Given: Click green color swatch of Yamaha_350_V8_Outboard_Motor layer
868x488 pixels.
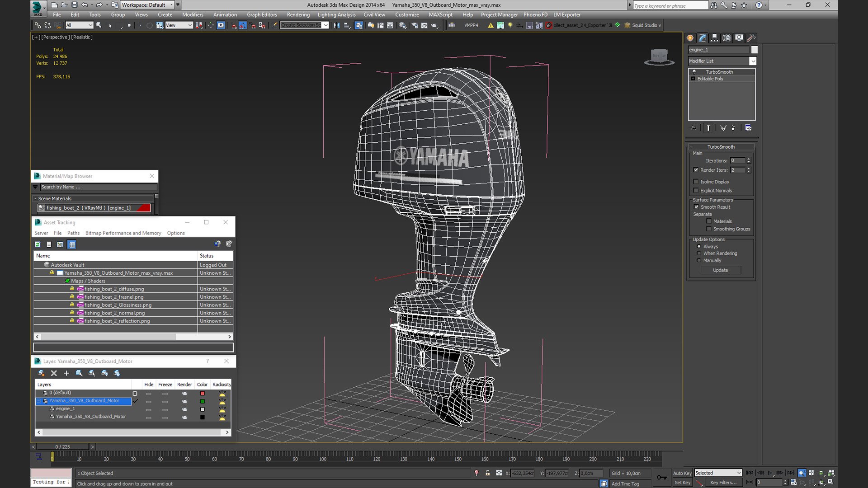Looking at the screenshot, I should (203, 401).
